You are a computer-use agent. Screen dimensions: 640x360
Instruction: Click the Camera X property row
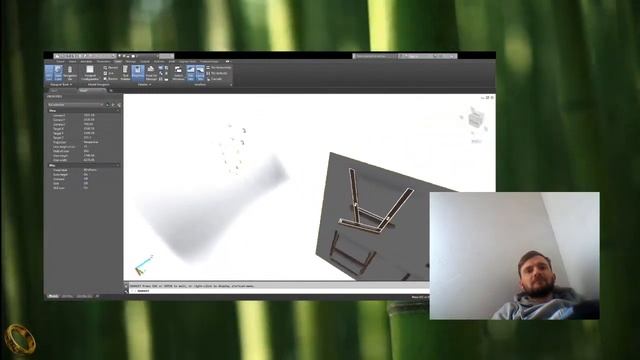(x=84, y=116)
